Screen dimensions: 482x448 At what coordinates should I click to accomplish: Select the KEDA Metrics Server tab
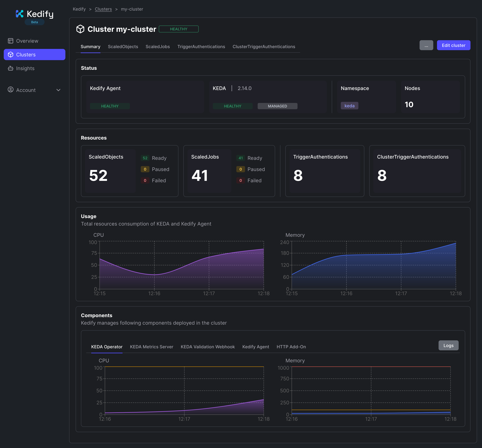(151, 347)
